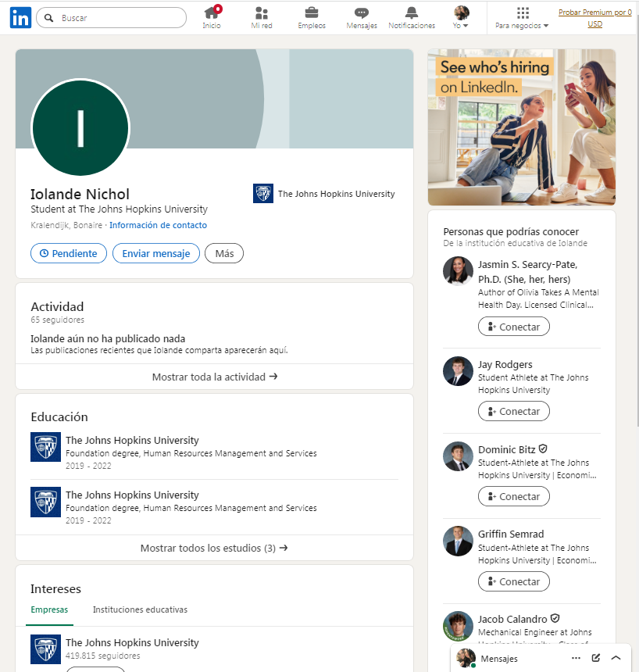
Task: Expand Para negocios apps grid menu
Action: (x=522, y=17)
